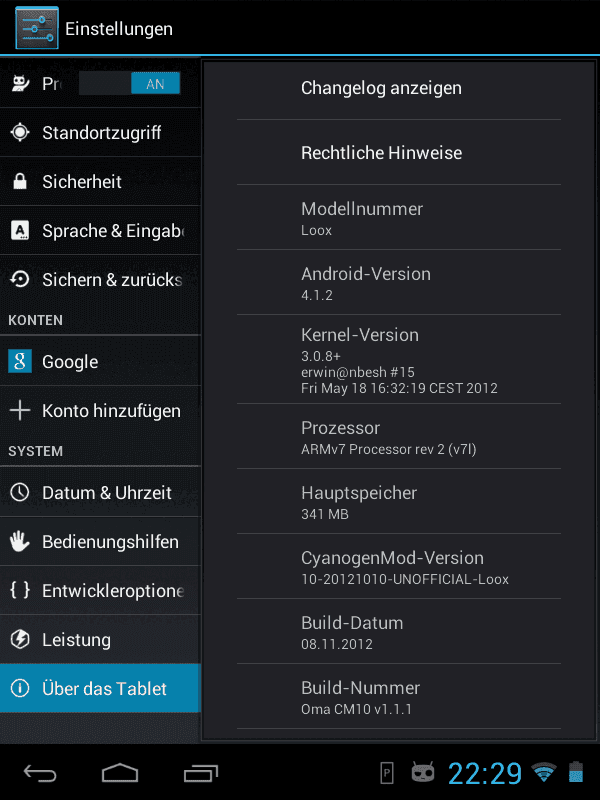Tap the home navigation button

click(x=120, y=773)
